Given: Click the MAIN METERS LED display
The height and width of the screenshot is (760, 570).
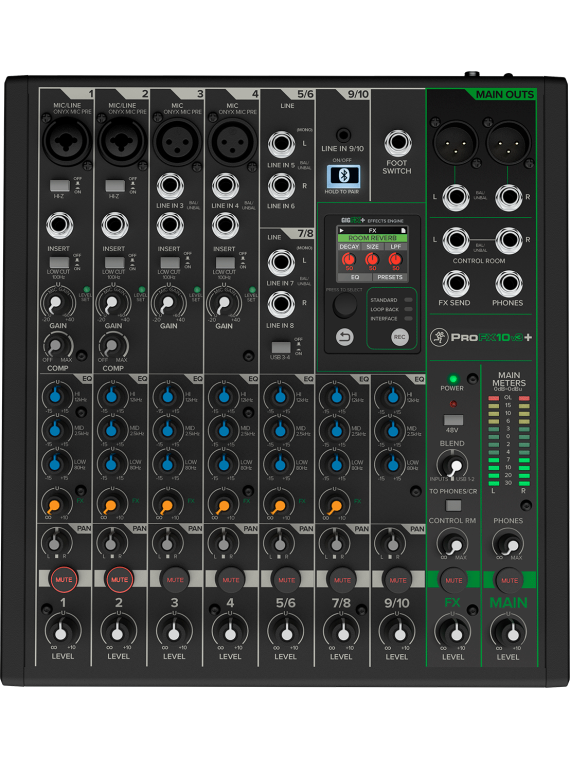Looking at the screenshot, I should point(509,441).
